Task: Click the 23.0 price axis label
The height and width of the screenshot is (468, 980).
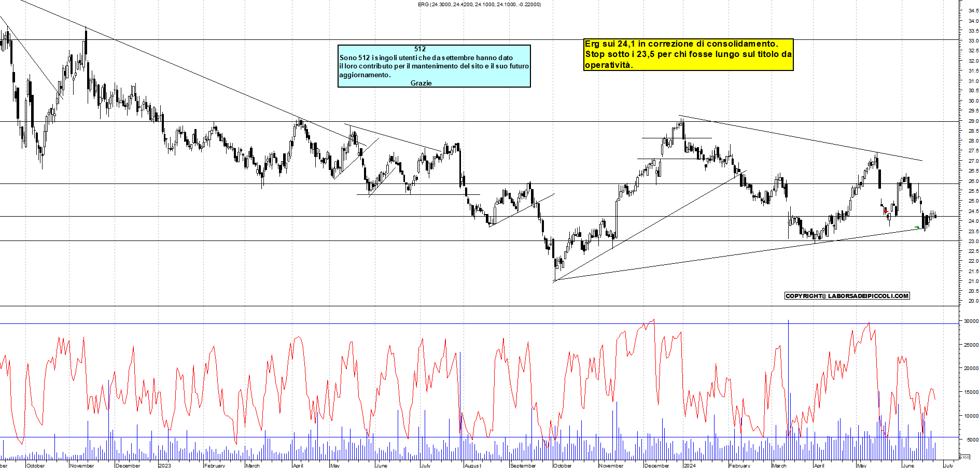Action: point(973,242)
